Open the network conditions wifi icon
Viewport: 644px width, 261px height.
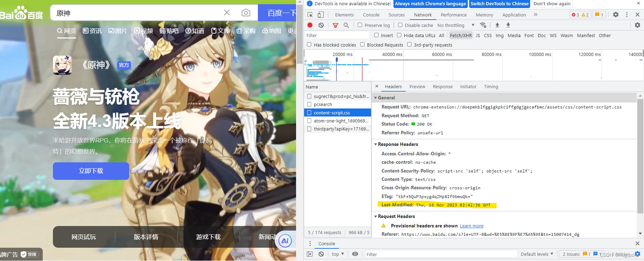[x=483, y=25]
